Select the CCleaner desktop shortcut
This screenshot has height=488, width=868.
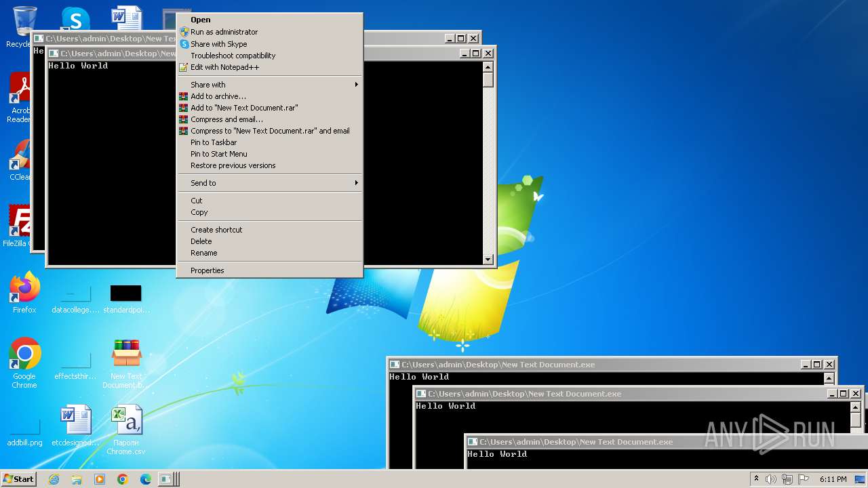click(x=20, y=160)
